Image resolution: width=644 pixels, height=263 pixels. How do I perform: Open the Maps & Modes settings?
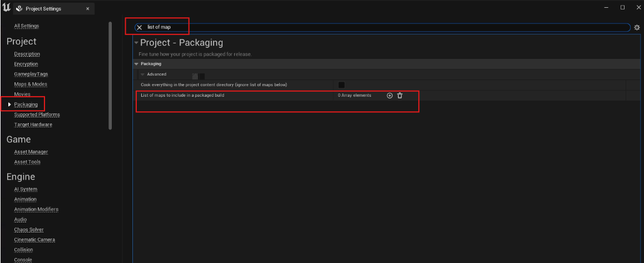(31, 84)
